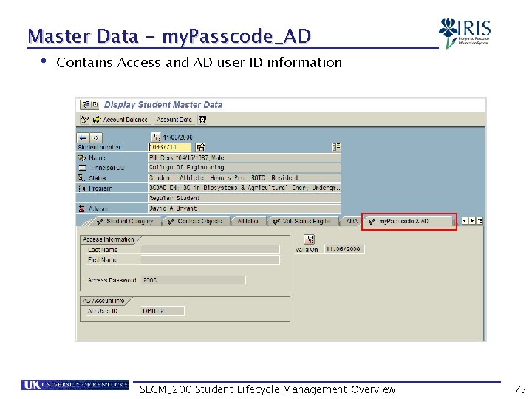The image size is (532, 399).
Task: Click the Principal OU row icon
Action: [x=82, y=168]
